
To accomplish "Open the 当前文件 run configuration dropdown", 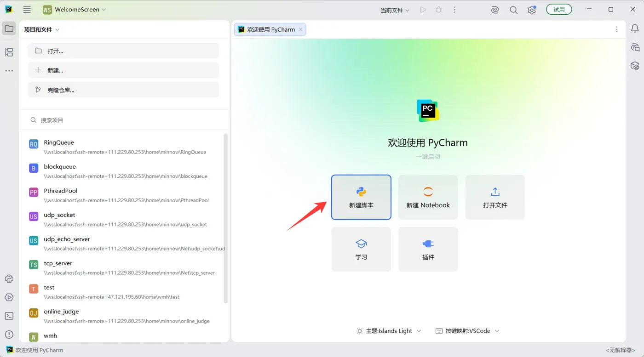I will click(x=395, y=10).
